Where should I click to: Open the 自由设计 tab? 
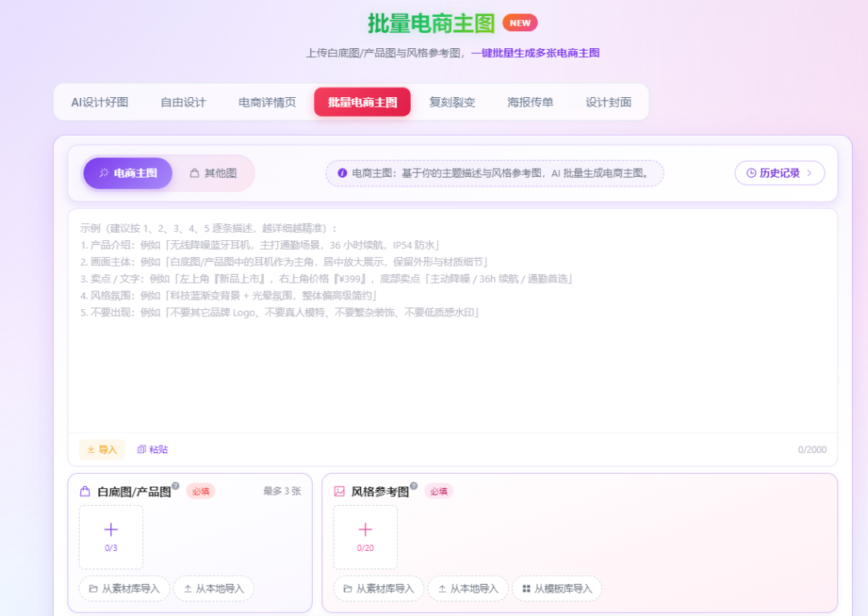coord(183,102)
